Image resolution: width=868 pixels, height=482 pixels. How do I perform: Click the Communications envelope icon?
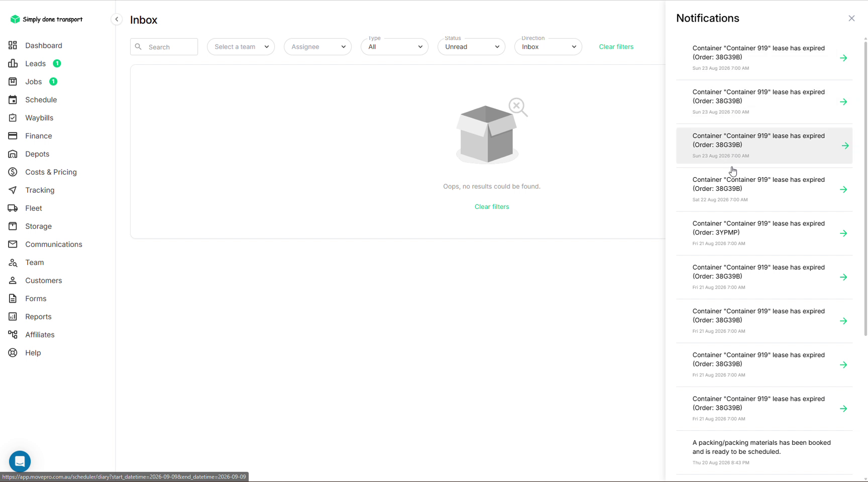[13, 244]
